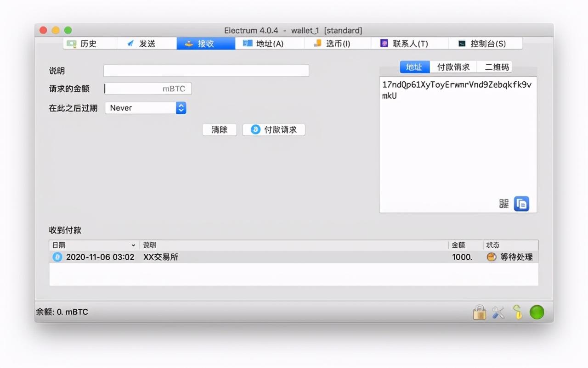Select the 2020-11-06 03:02 payment request row
Screen dimensions: 588x368
coord(294,257)
